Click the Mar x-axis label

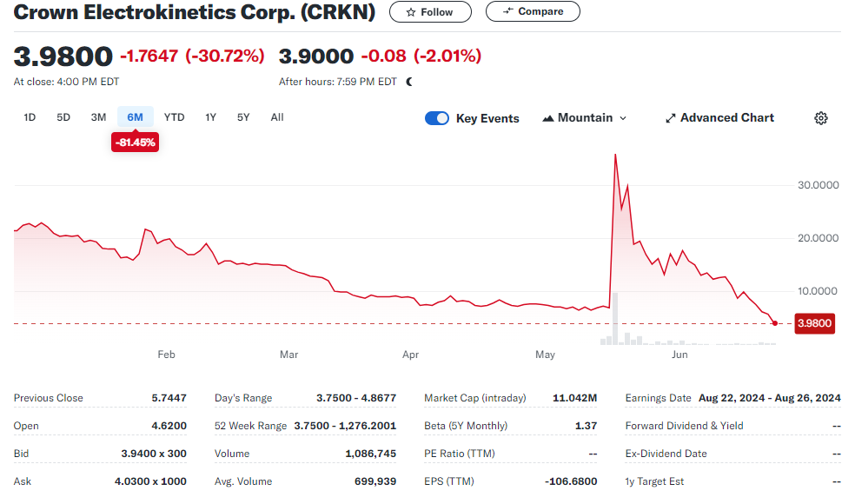pyautogui.click(x=289, y=355)
